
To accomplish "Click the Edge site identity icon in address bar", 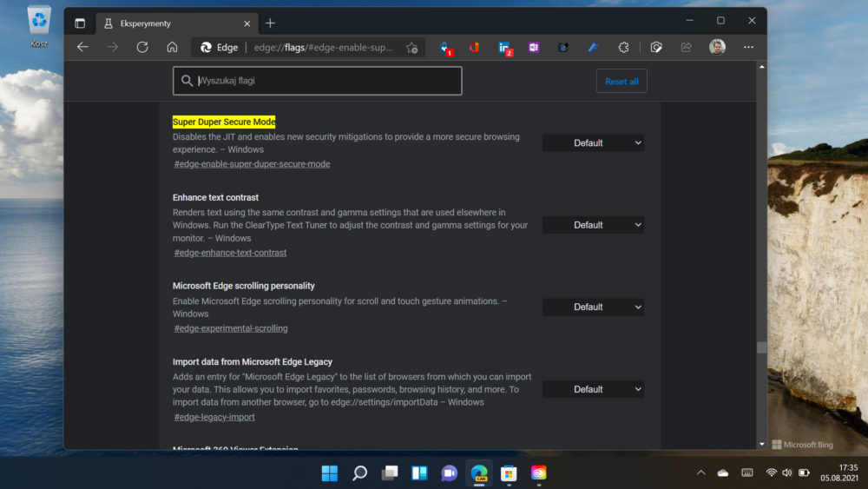I will 220,48.
